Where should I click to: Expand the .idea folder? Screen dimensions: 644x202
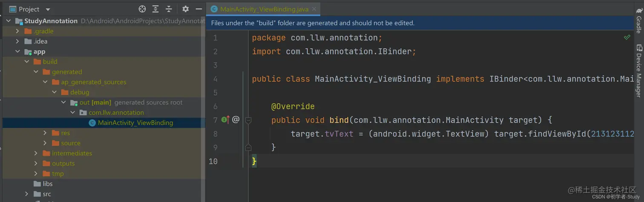pos(17,41)
